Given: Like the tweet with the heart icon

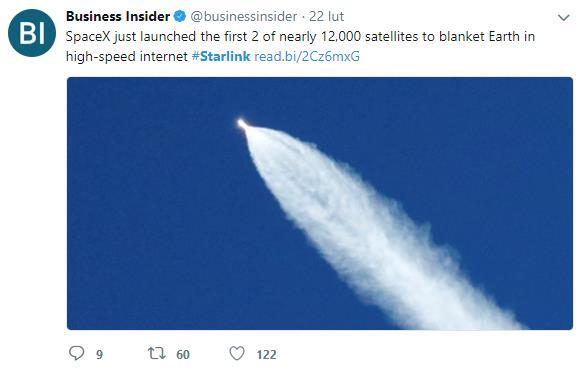Looking at the screenshot, I should (237, 353).
